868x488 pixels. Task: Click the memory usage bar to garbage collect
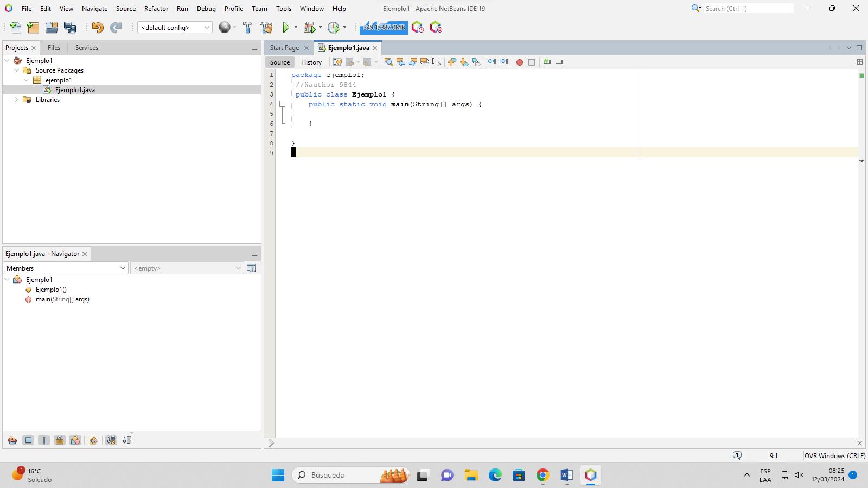pos(384,28)
